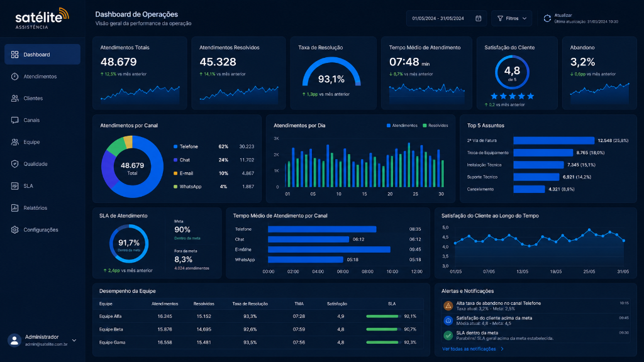The image size is (644, 362).
Task: Open the Dashboard menu item
Action: point(42,55)
